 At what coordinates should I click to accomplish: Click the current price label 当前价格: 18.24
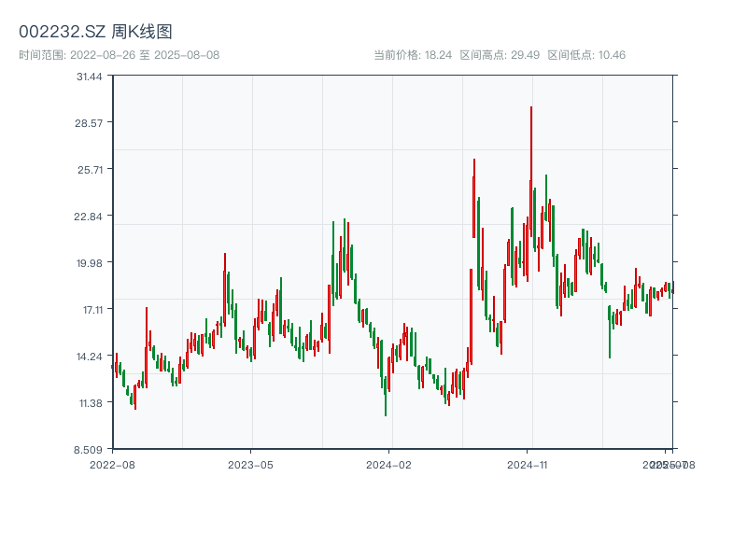coord(413,55)
